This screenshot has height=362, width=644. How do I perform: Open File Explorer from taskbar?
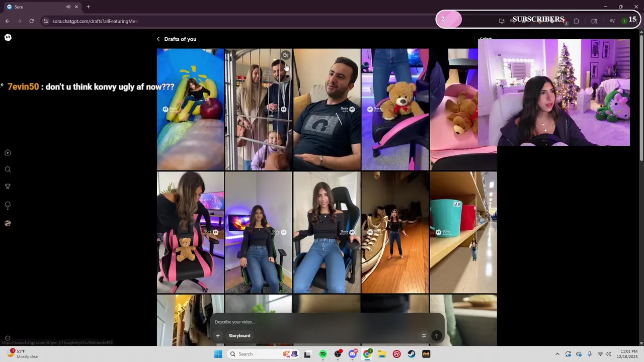click(382, 354)
